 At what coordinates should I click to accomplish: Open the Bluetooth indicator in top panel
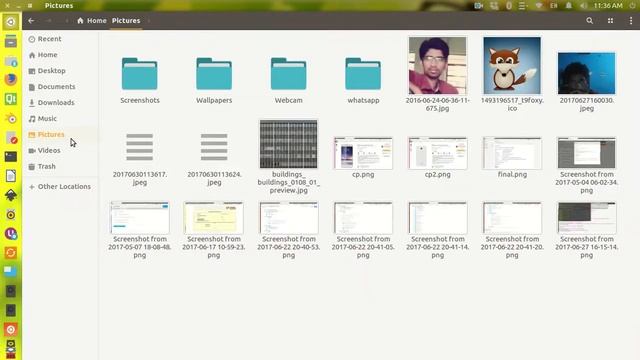(x=509, y=5)
